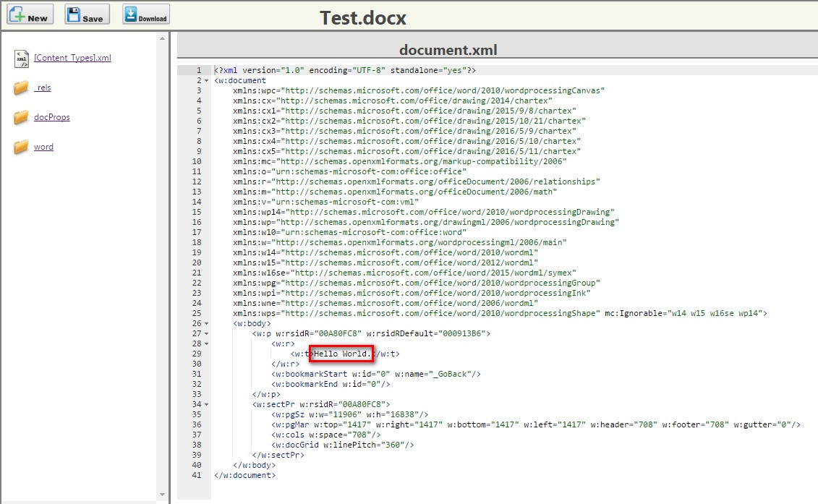Screen dimensions: 818x504
Task: Click line number 41 in the gutter
Action: click(x=197, y=475)
